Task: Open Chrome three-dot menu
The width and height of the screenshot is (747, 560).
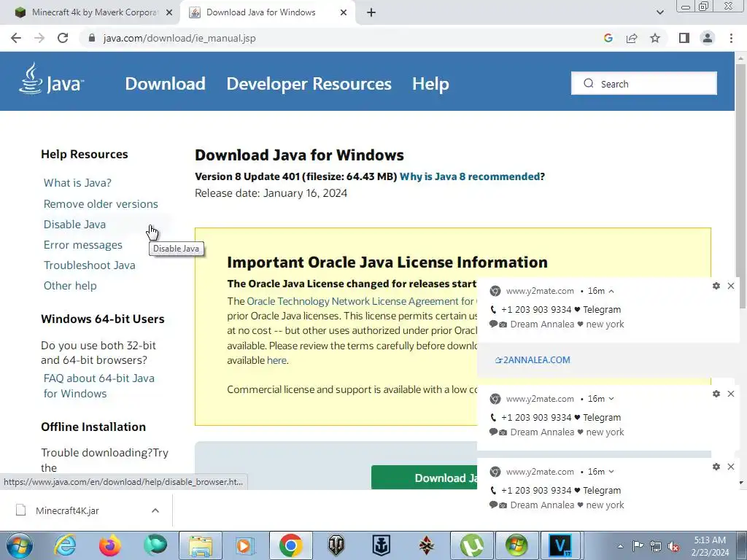Action: tap(731, 38)
